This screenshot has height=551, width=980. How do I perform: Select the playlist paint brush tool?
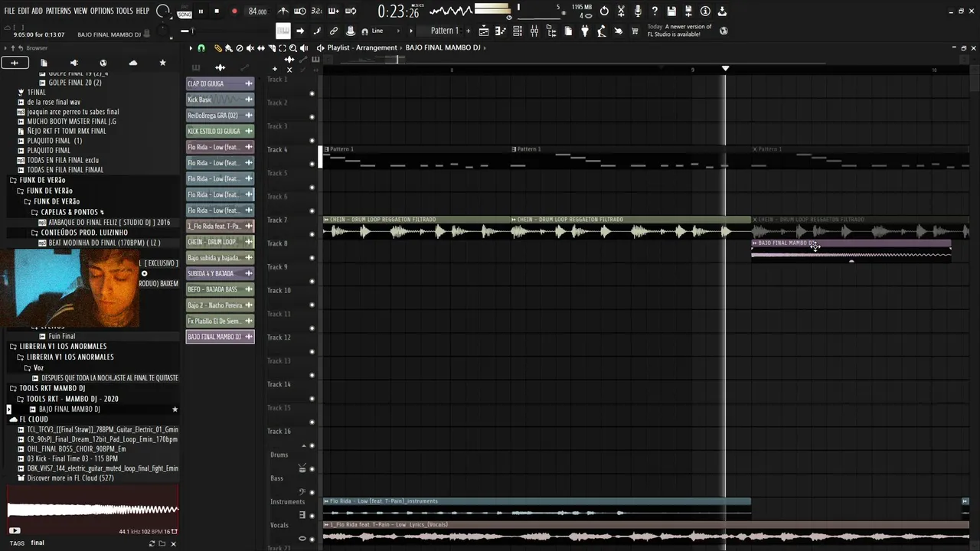coord(228,48)
